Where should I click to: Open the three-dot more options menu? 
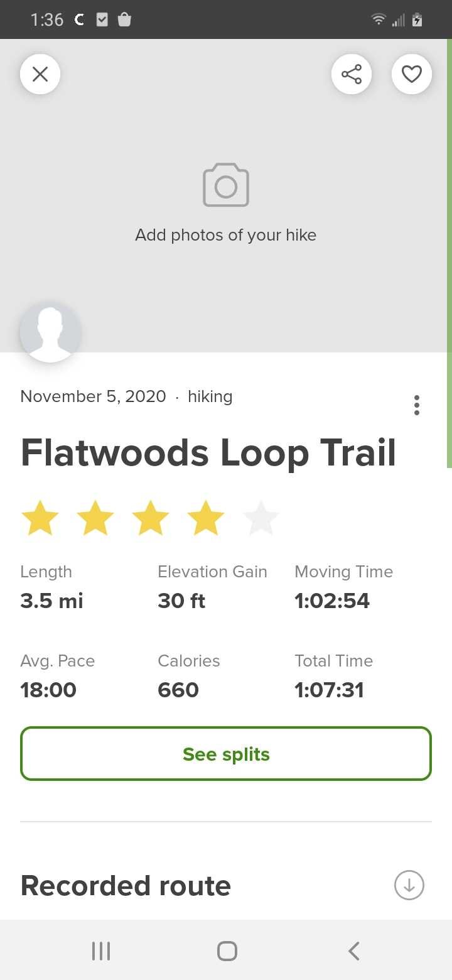(x=416, y=405)
